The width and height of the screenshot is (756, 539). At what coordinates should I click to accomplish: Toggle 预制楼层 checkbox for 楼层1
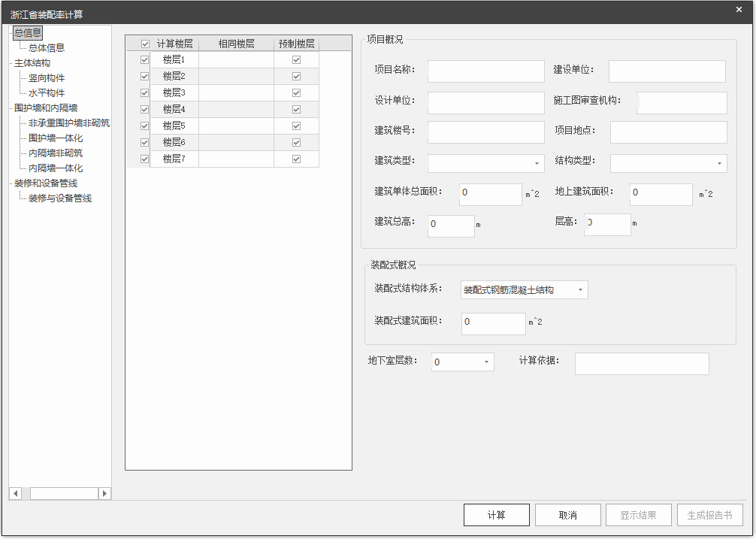tap(297, 60)
